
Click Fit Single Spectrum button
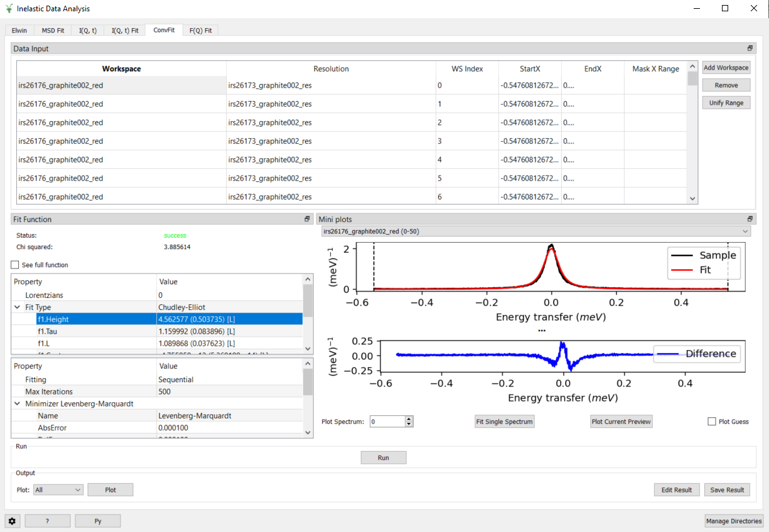505,422
